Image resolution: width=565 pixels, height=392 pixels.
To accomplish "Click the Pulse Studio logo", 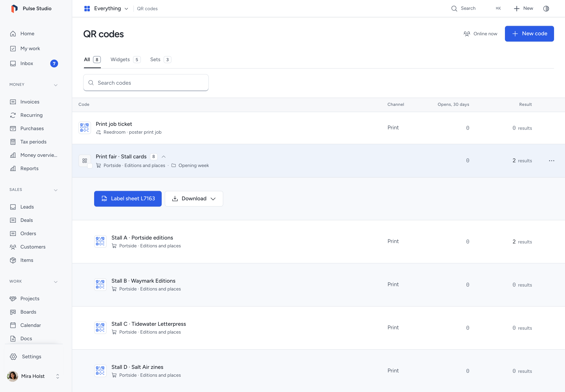I will coord(15,9).
